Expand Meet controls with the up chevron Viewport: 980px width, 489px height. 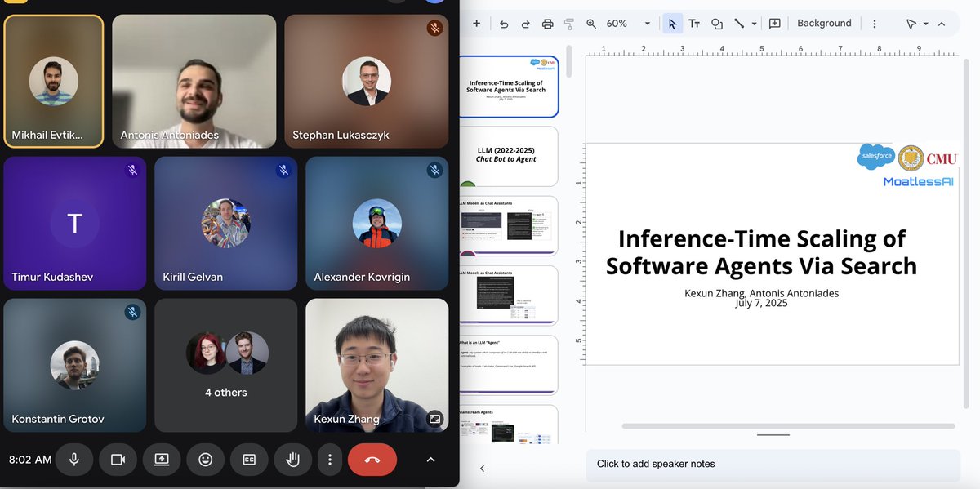(430, 460)
